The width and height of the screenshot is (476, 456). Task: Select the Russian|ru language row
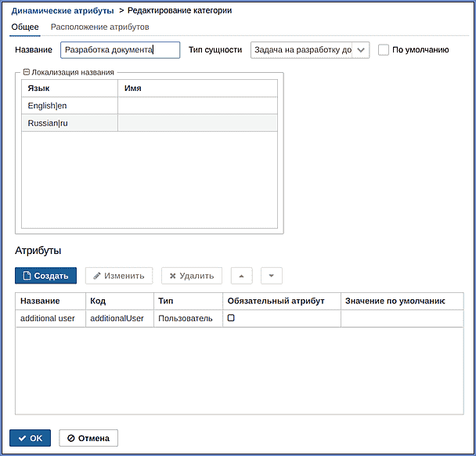tap(150, 123)
